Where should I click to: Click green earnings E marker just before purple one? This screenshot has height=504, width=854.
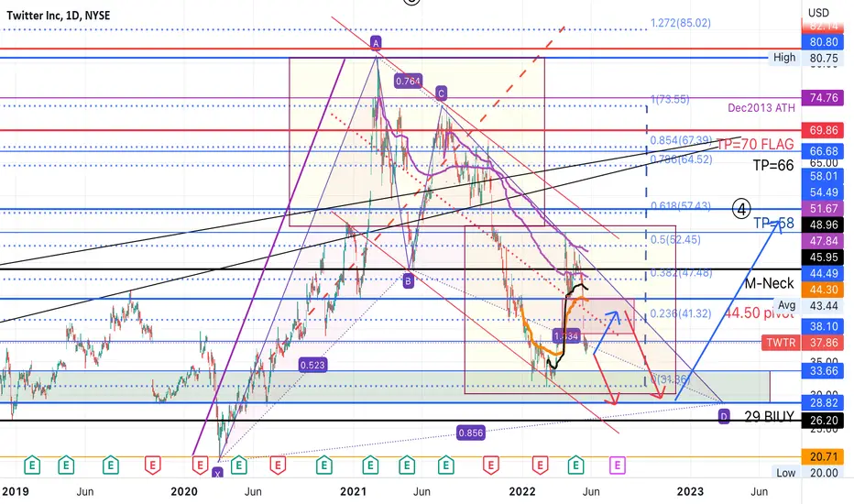tap(575, 466)
